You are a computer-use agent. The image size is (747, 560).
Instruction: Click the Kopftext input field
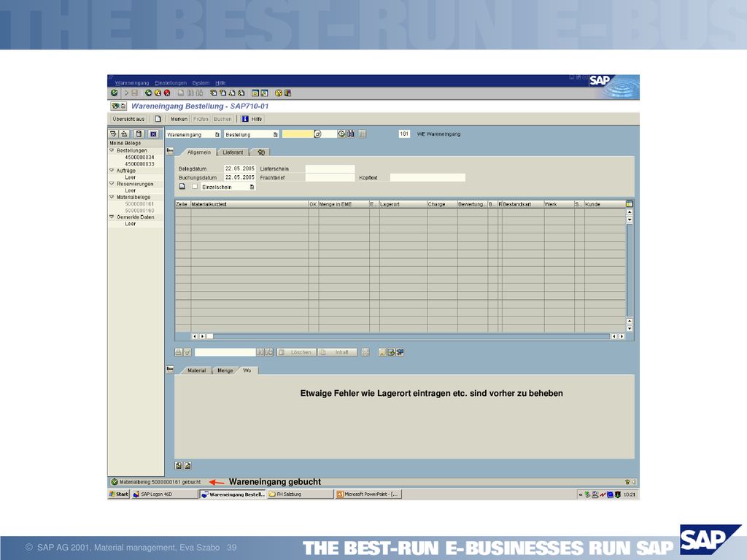pos(427,178)
